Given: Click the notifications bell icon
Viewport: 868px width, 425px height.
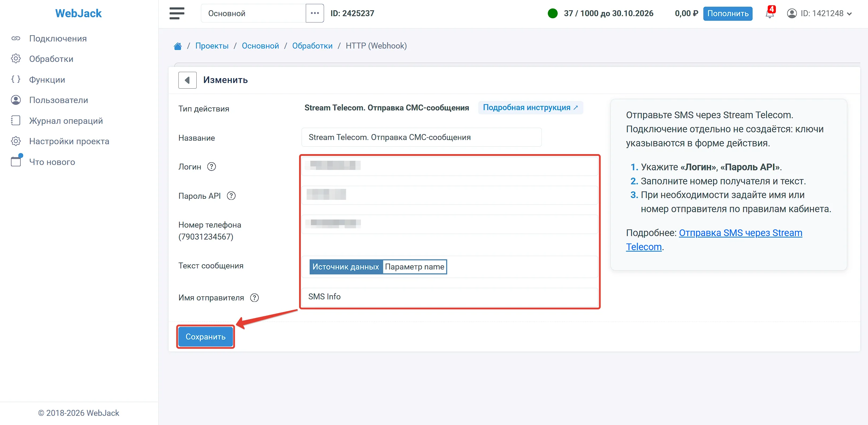Looking at the screenshot, I should coord(770,13).
